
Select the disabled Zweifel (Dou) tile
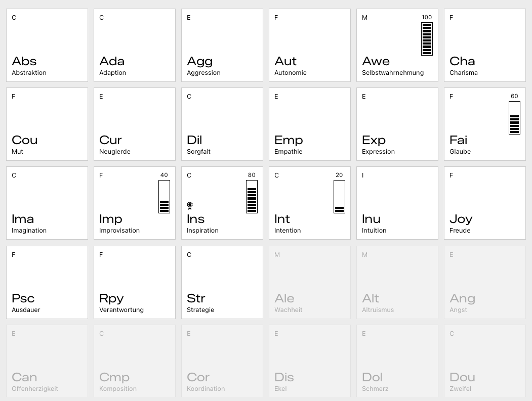[485, 361]
